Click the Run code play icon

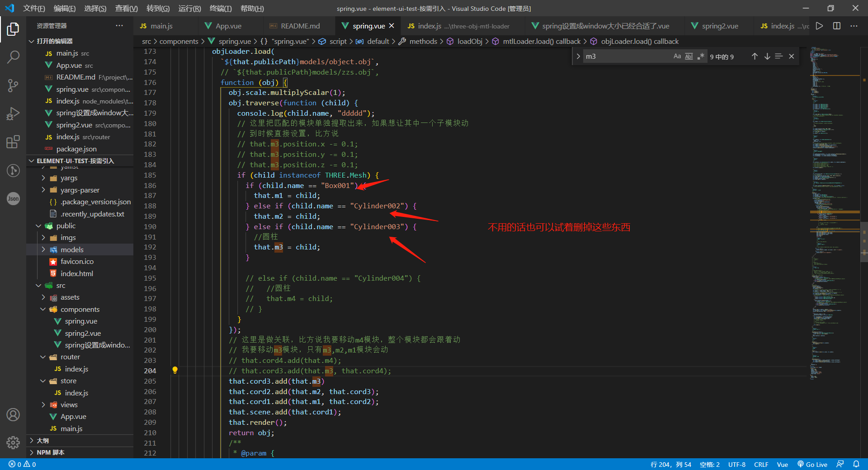819,26
